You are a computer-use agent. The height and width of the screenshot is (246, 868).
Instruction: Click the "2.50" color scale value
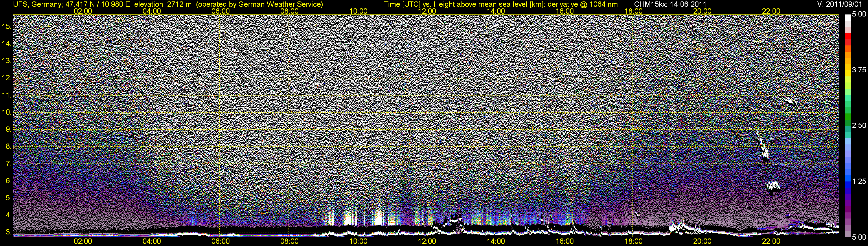coord(859,125)
